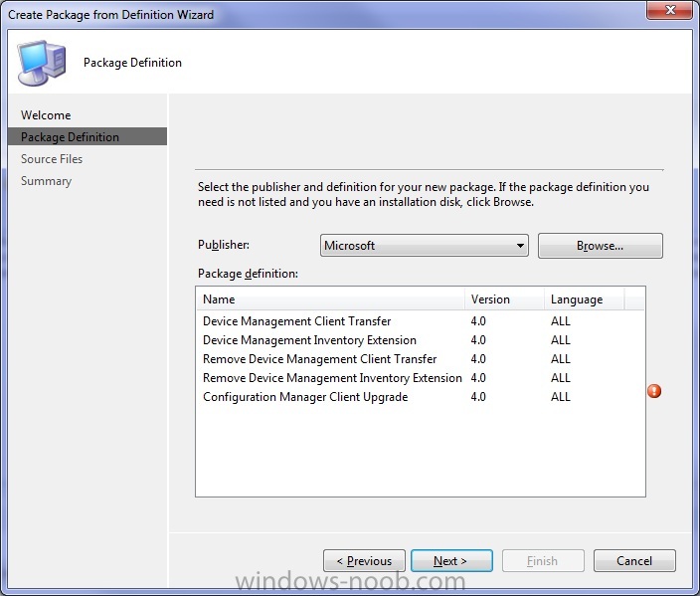Click the computer wizard header icon
Viewport: 700px width, 596px height.
click(x=42, y=63)
